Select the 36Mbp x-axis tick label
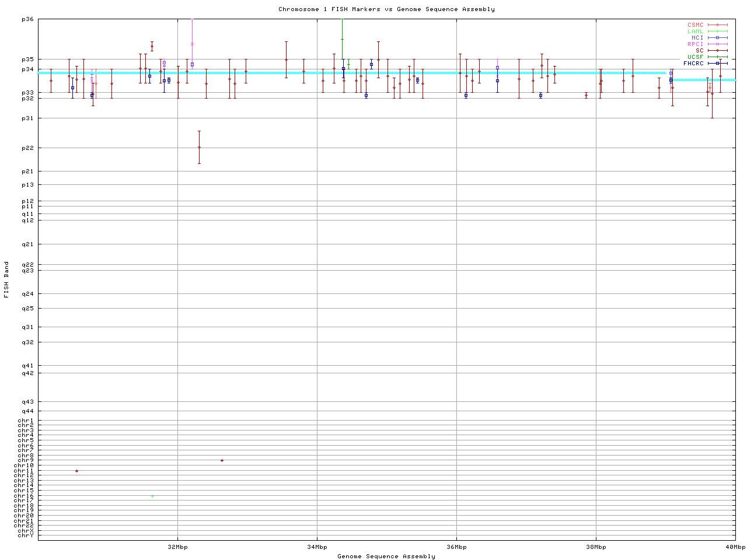 (x=456, y=547)
